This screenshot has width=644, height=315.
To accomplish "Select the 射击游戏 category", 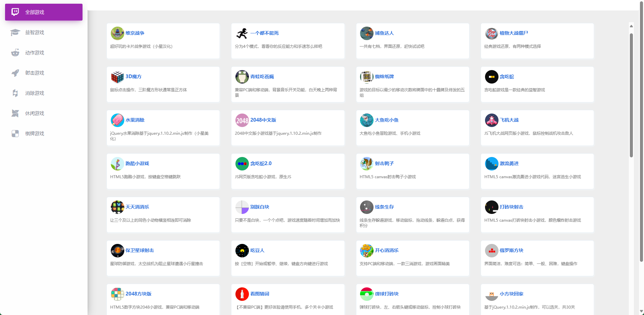I will pyautogui.click(x=44, y=73).
